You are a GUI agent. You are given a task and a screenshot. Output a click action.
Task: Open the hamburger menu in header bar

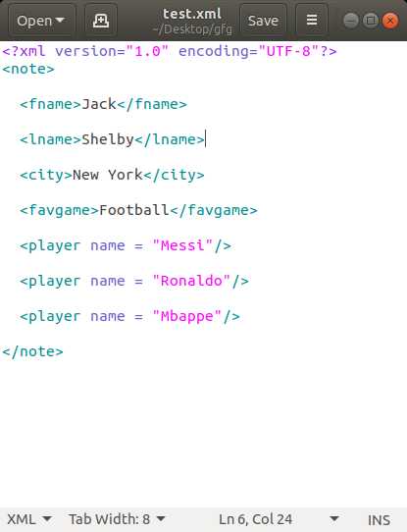pyautogui.click(x=312, y=21)
